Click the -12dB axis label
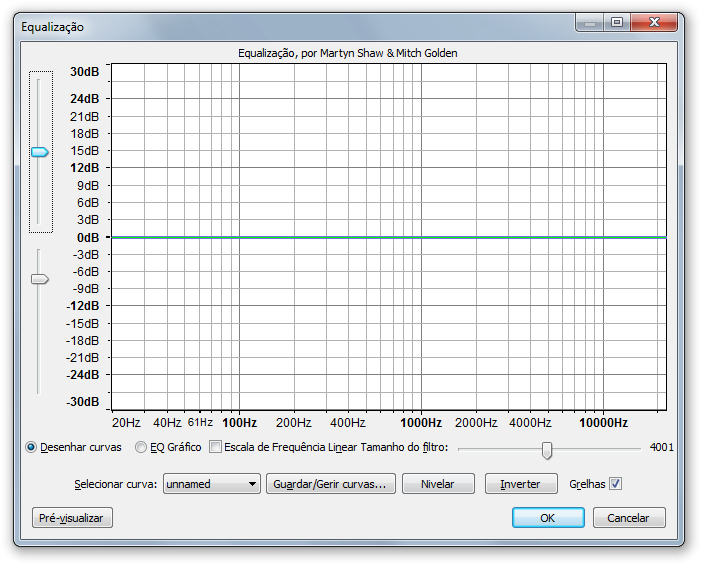702x566 pixels. [x=83, y=306]
